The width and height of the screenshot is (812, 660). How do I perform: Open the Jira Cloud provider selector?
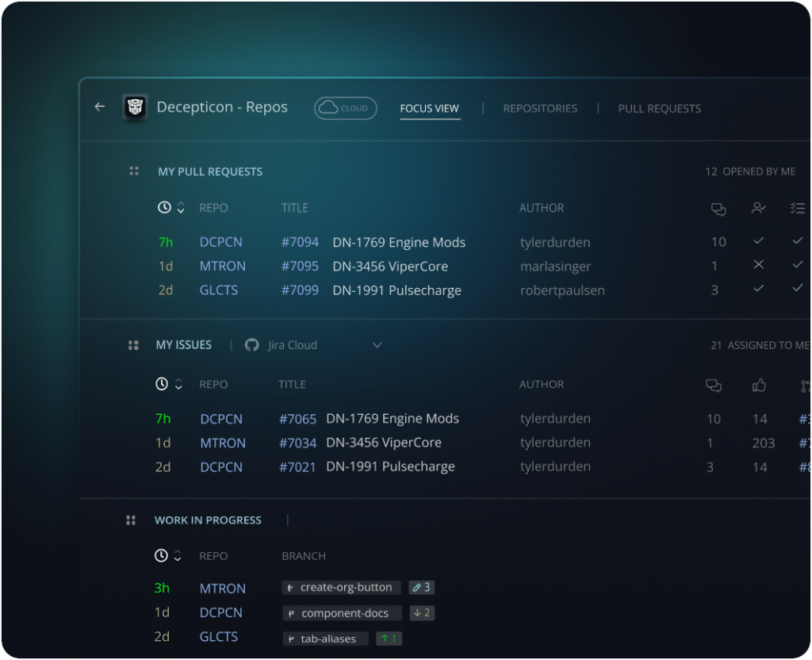coord(313,345)
